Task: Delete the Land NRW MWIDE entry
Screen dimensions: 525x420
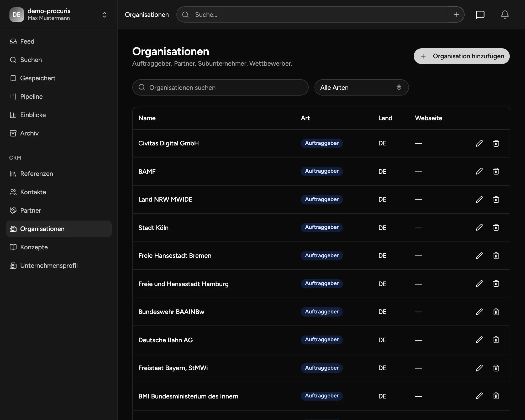Action: (496, 199)
